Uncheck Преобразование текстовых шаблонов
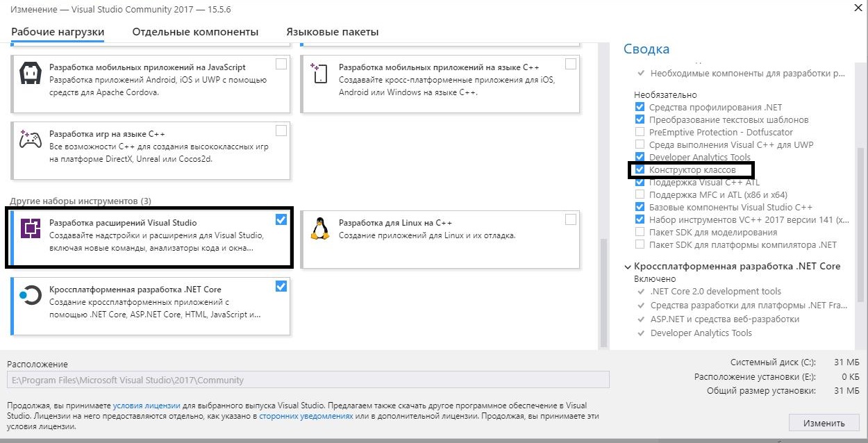 click(640, 119)
